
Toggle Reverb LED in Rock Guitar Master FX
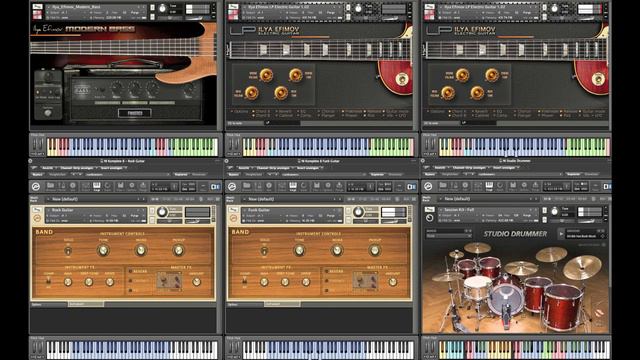[130, 271]
